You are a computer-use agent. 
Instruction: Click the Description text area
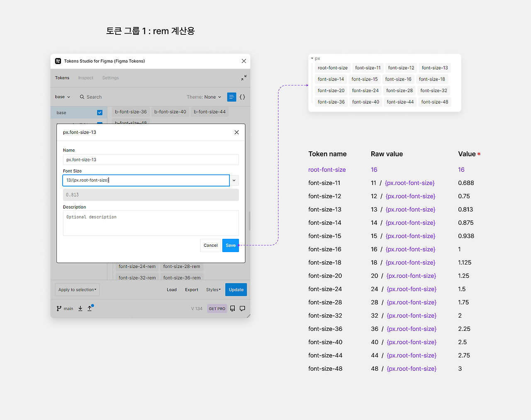click(x=151, y=223)
